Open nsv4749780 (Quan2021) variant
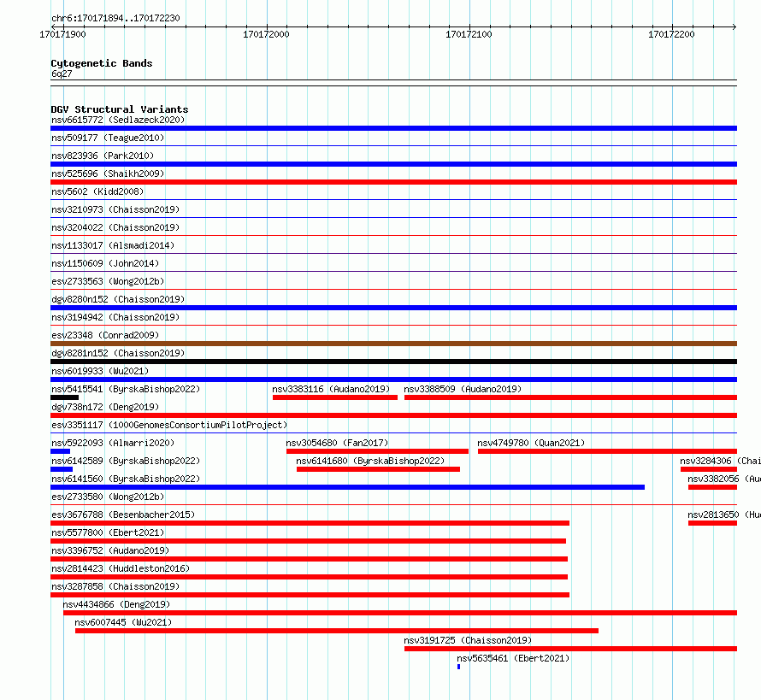This screenshot has width=761, height=700. (531, 443)
